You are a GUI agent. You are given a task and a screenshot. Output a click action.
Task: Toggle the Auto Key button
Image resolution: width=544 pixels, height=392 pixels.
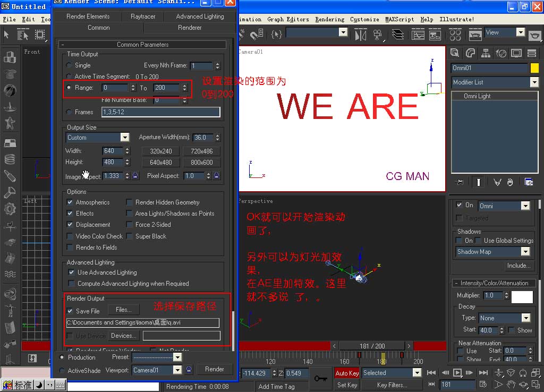pos(346,373)
